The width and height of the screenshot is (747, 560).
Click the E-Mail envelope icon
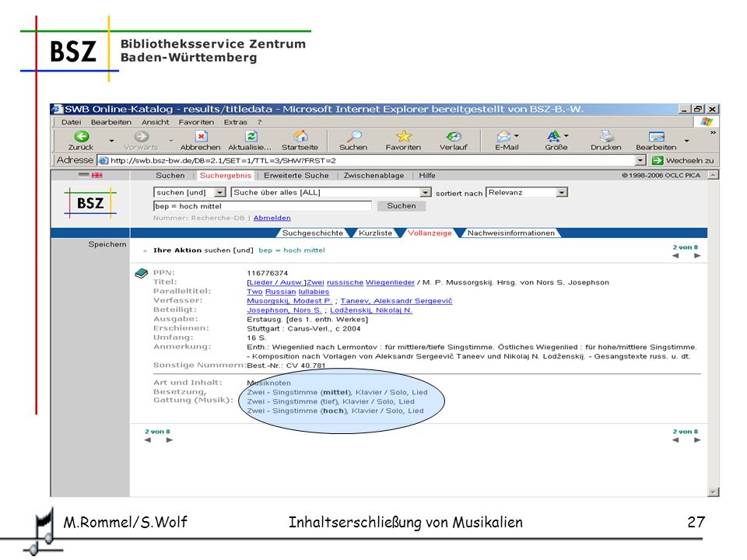coord(503,137)
